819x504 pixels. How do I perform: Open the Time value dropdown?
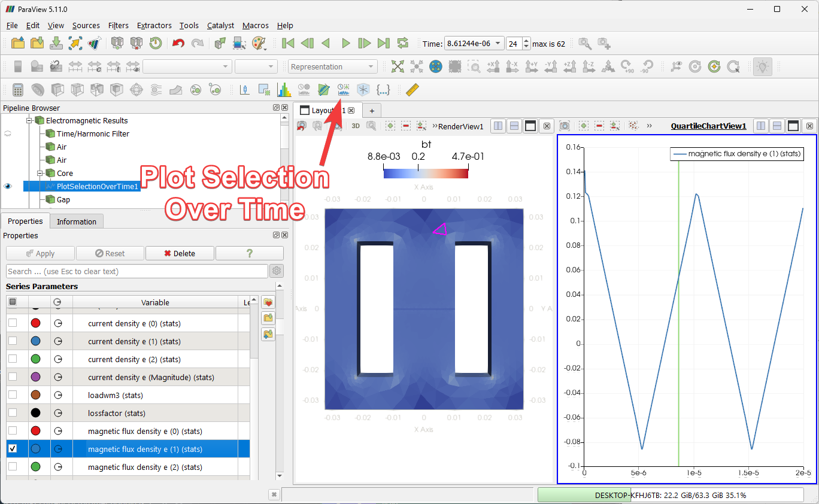point(499,44)
